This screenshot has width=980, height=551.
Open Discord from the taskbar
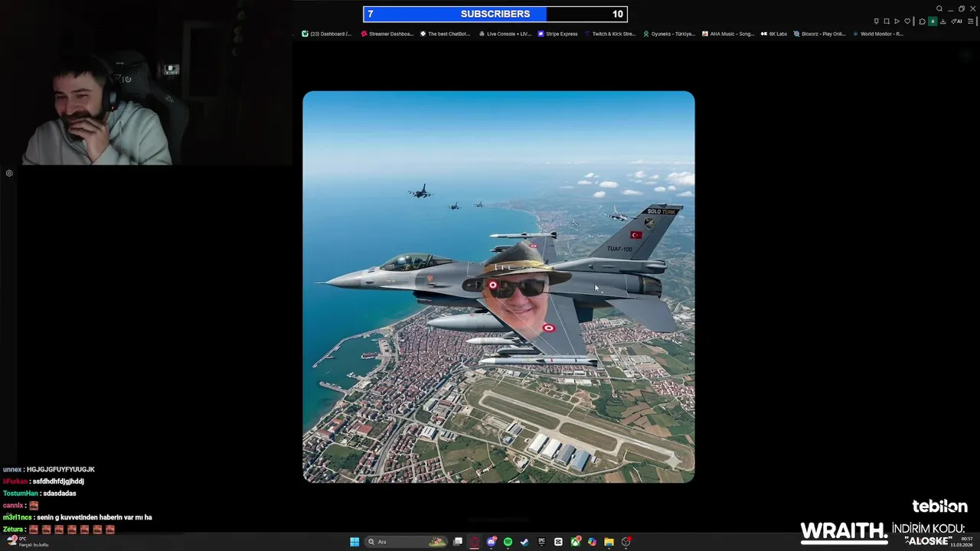tap(492, 542)
